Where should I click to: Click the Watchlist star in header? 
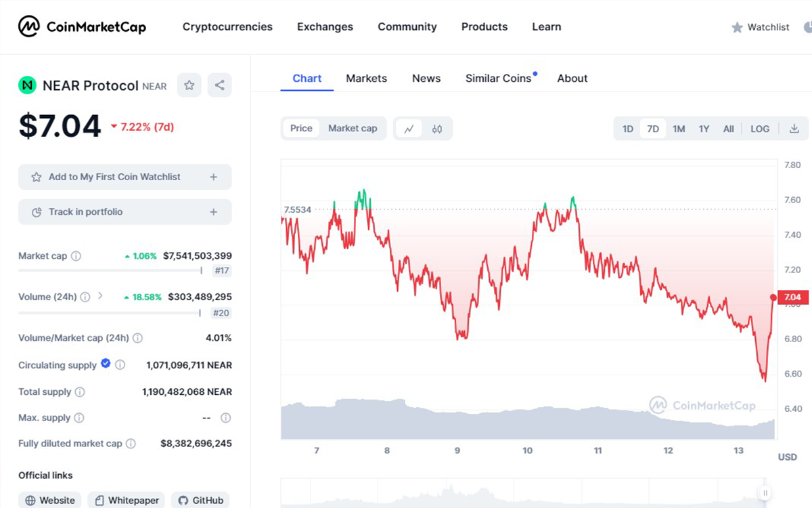pos(738,28)
